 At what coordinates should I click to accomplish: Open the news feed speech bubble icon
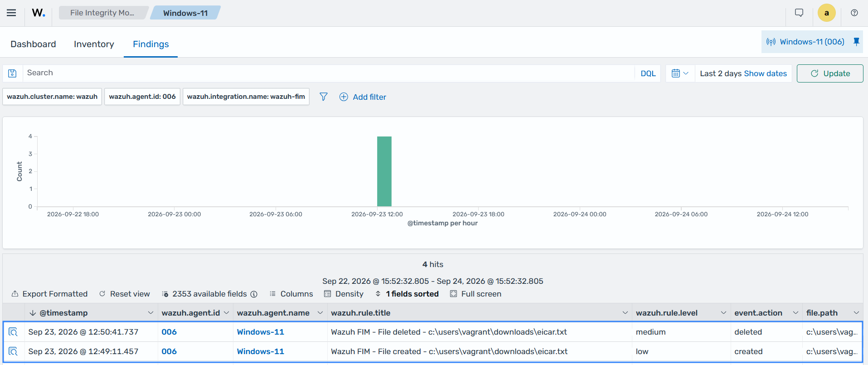(799, 13)
